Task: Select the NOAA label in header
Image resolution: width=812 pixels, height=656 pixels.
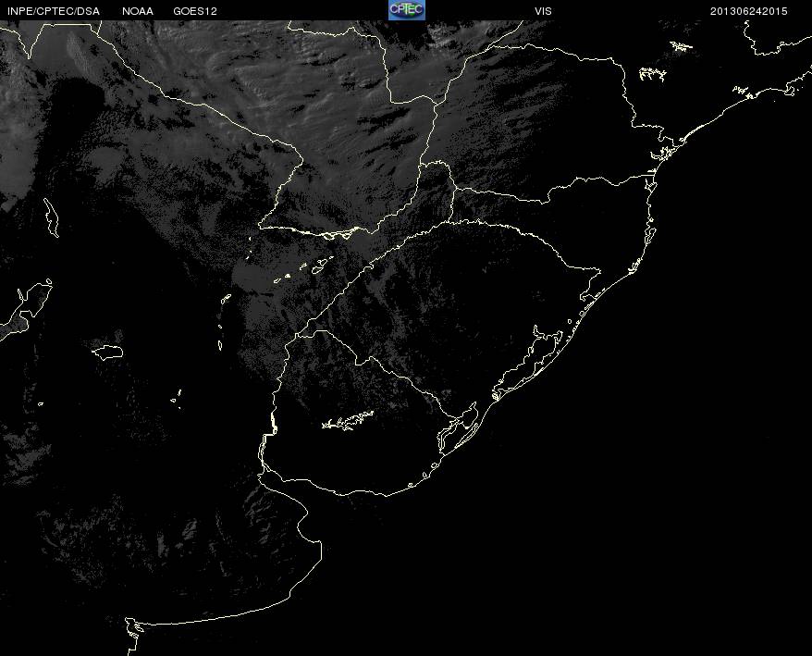Action: (138, 11)
